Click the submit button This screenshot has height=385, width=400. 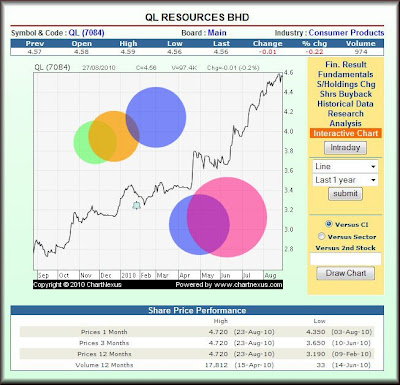(x=345, y=194)
